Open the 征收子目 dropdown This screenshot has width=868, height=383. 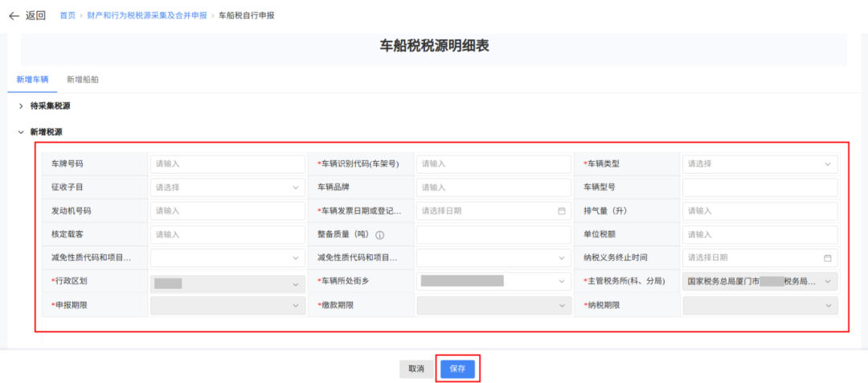point(227,187)
